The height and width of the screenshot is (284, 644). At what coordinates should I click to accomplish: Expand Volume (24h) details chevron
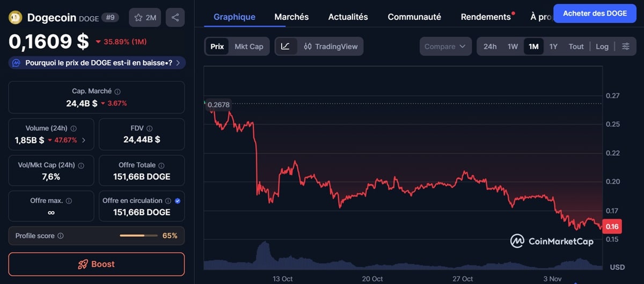pos(83,140)
